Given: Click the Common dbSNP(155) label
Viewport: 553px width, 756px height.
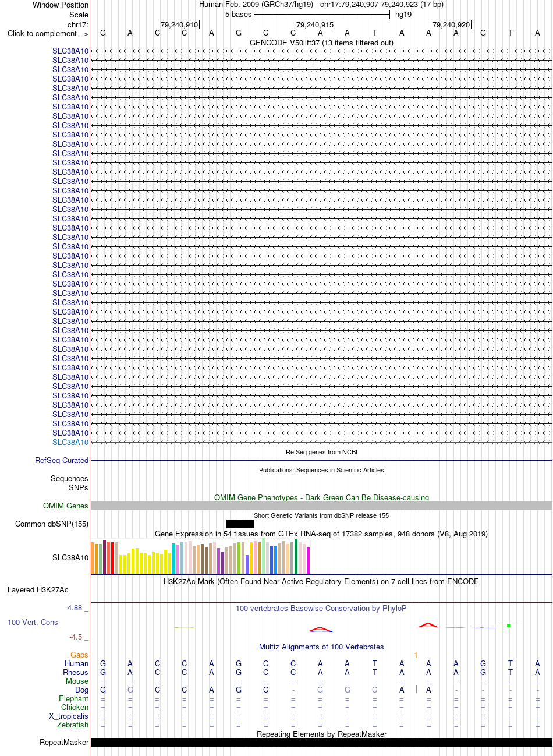Looking at the screenshot, I should (x=52, y=524).
